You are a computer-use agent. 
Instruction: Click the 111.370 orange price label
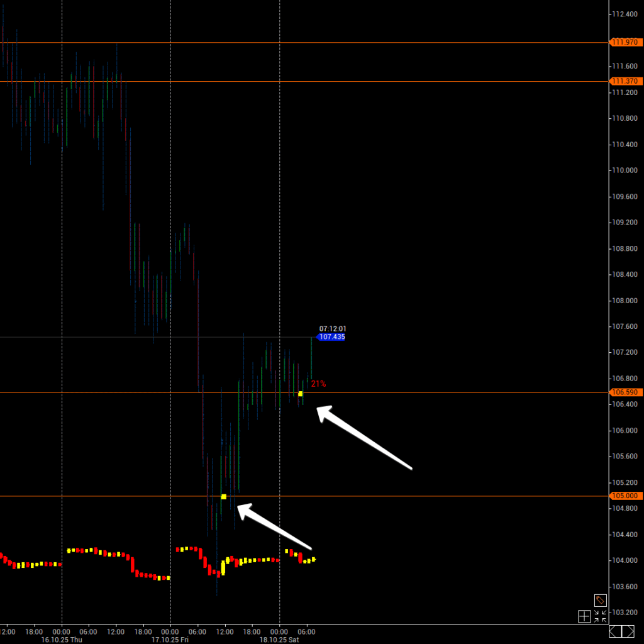(x=625, y=81)
